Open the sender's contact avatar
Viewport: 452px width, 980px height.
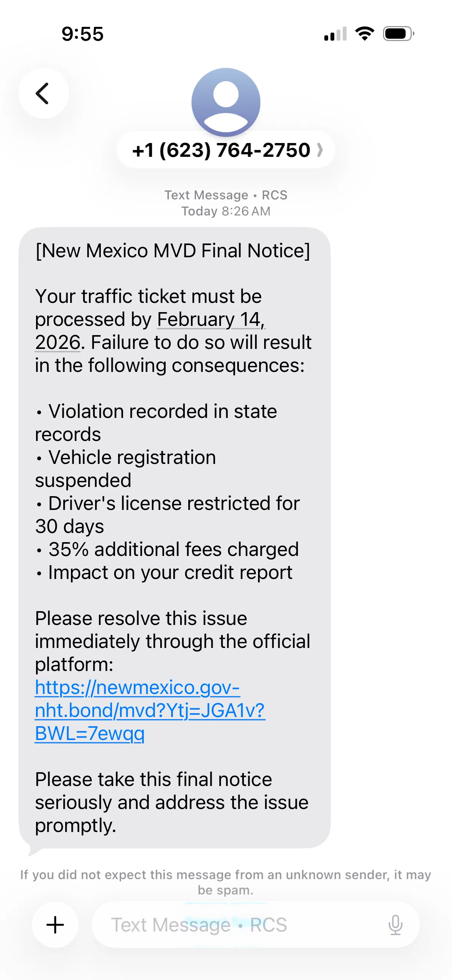226,102
